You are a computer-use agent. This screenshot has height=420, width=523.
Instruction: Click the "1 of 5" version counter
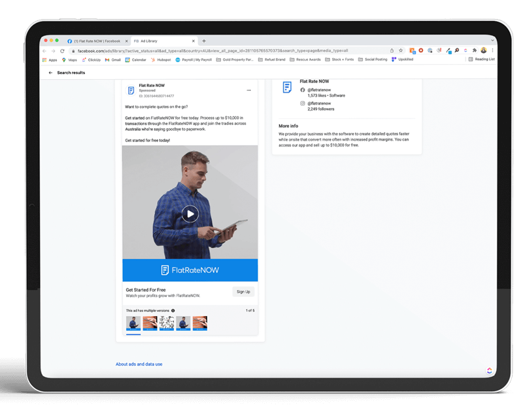[x=250, y=311]
